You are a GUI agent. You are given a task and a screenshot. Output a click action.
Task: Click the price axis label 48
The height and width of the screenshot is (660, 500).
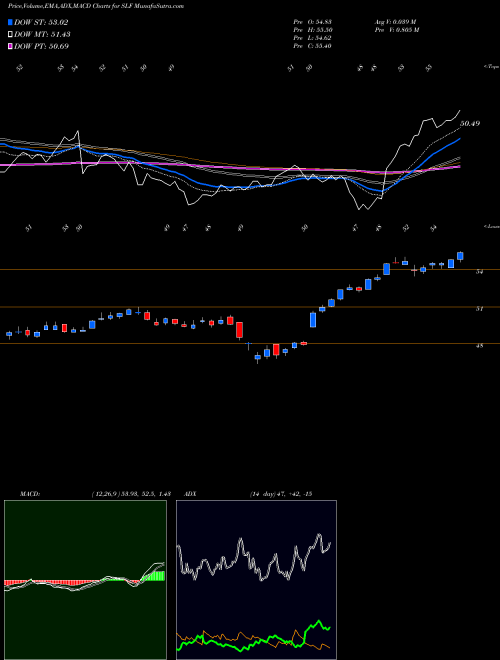tap(479, 346)
